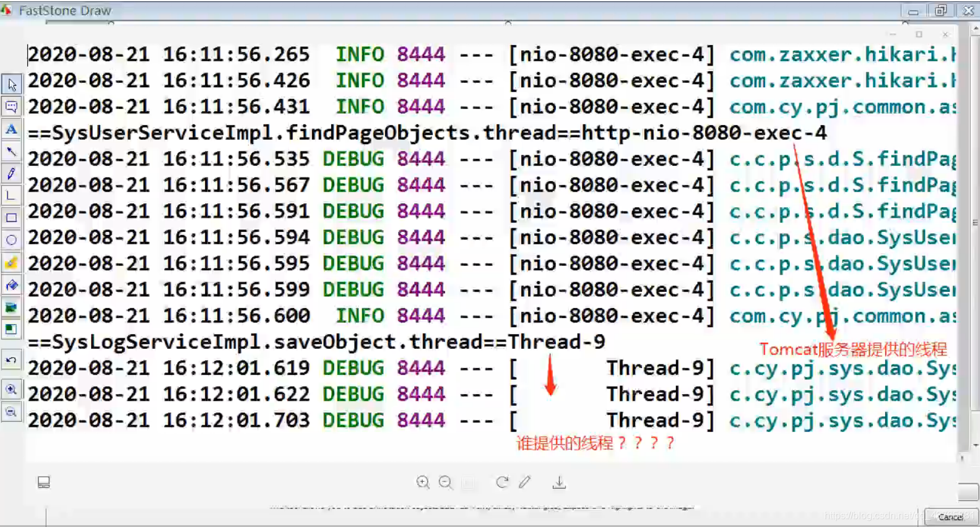Click [Thread-9] on the 16:12:01.619 row
Viewport: 980px width, 527px height.
coord(612,368)
